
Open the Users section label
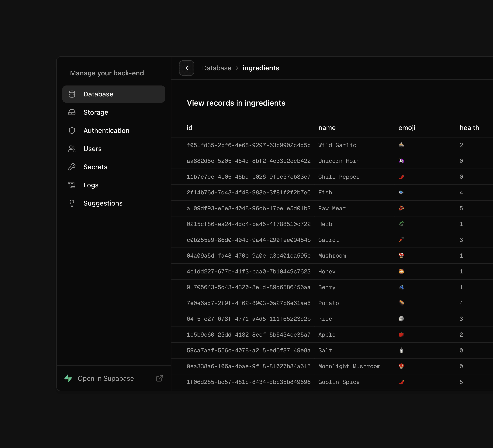92,149
